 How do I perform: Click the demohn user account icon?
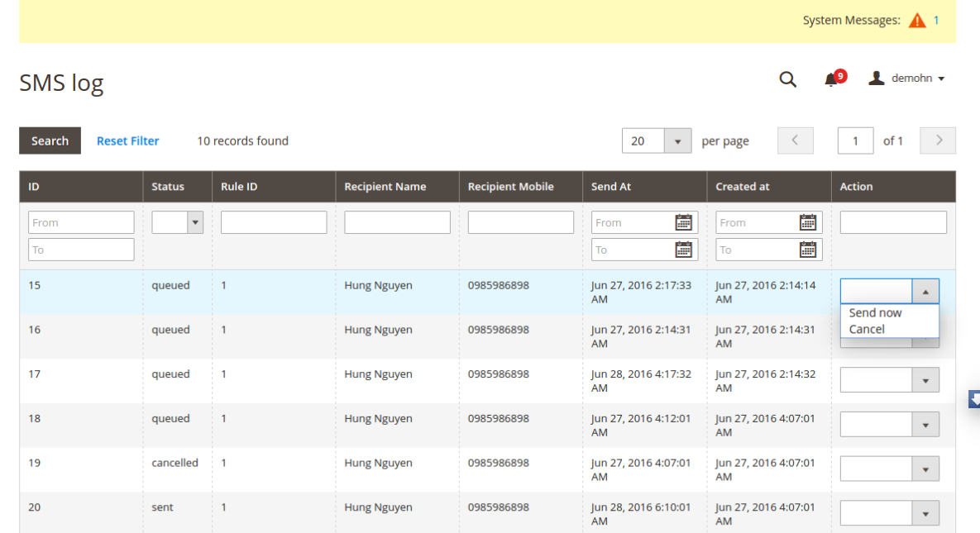(877, 79)
